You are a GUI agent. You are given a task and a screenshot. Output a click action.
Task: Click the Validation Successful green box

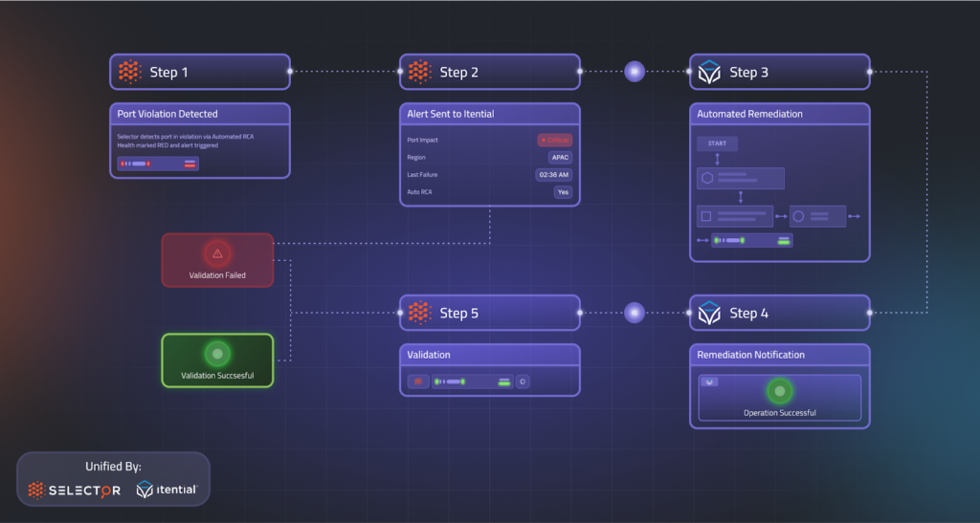coord(217,360)
